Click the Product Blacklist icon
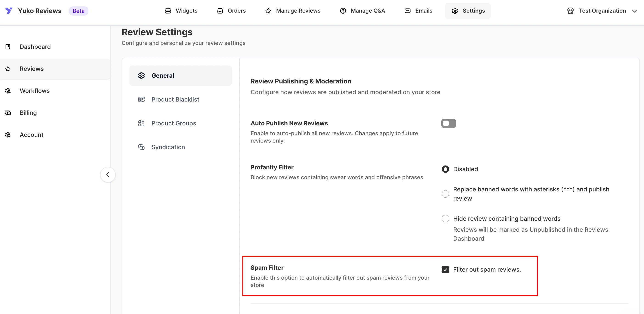The width and height of the screenshot is (644, 314). tap(141, 99)
